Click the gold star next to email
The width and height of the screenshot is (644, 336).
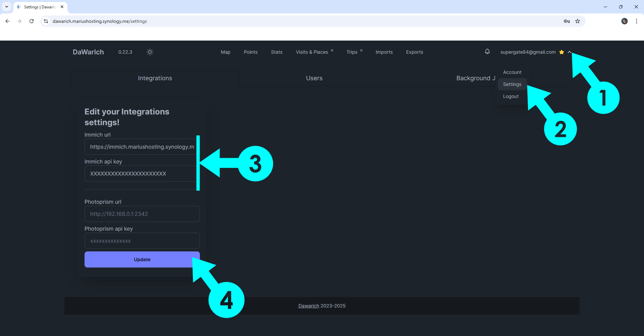[x=561, y=52]
